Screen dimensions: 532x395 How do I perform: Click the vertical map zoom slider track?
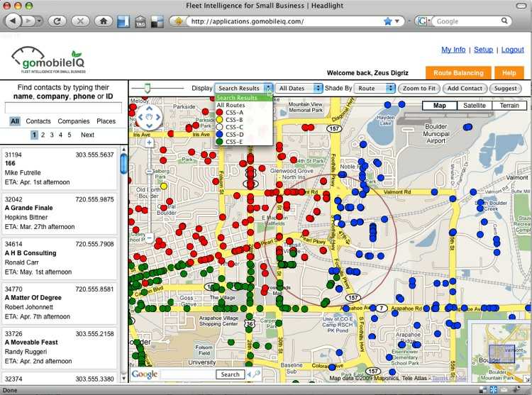pos(149,190)
